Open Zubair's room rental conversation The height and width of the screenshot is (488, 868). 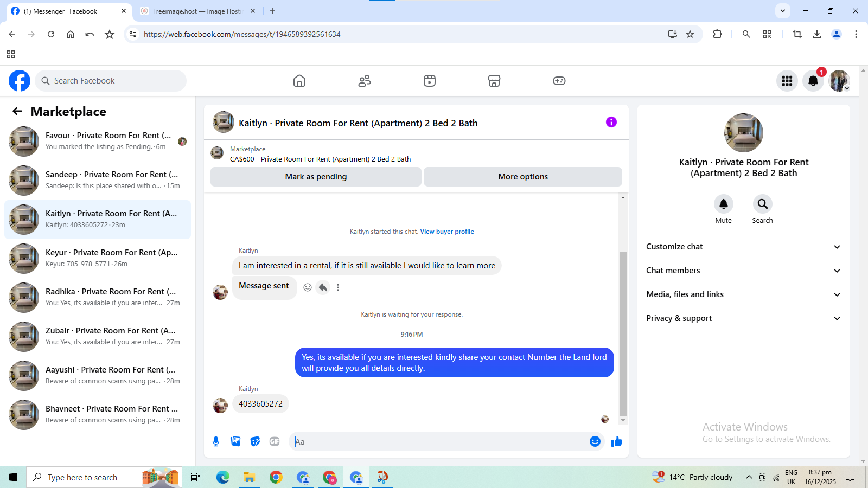pyautogui.click(x=98, y=337)
